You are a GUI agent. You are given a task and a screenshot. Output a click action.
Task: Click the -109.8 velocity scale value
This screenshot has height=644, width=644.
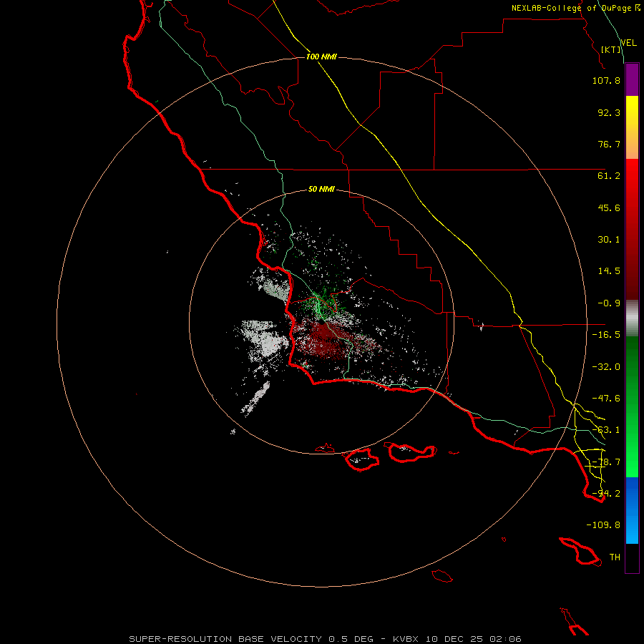pyautogui.click(x=603, y=525)
